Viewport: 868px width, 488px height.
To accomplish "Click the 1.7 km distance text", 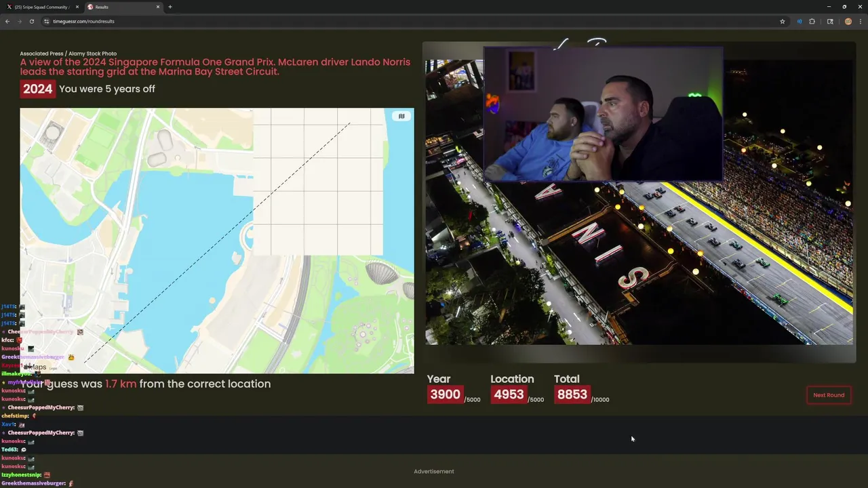I will coord(121,384).
